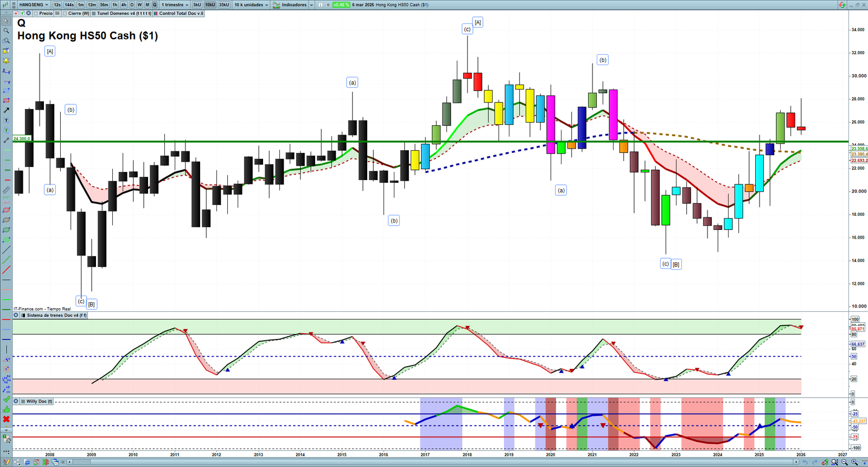The image size is (868, 467).
Task: Switch to the 4h timeframe
Action: click(x=124, y=5)
